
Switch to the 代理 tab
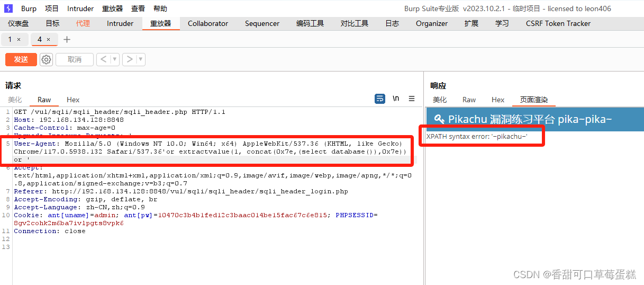coord(83,23)
